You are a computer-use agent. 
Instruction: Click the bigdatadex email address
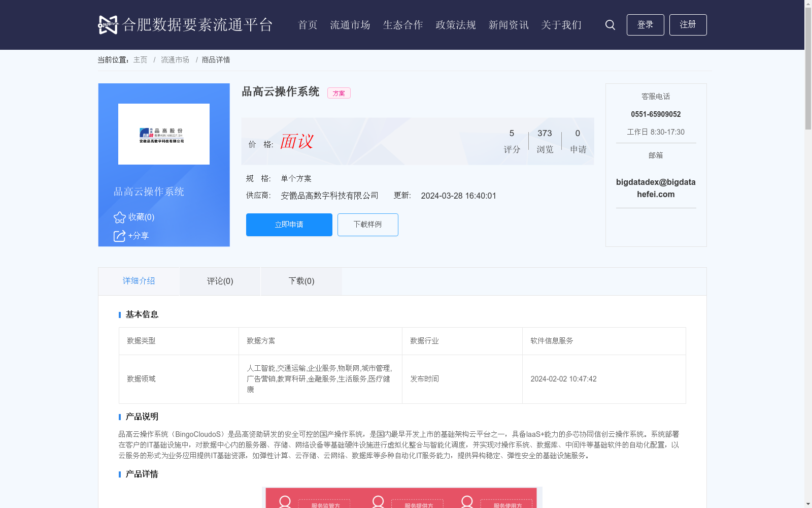coord(656,188)
